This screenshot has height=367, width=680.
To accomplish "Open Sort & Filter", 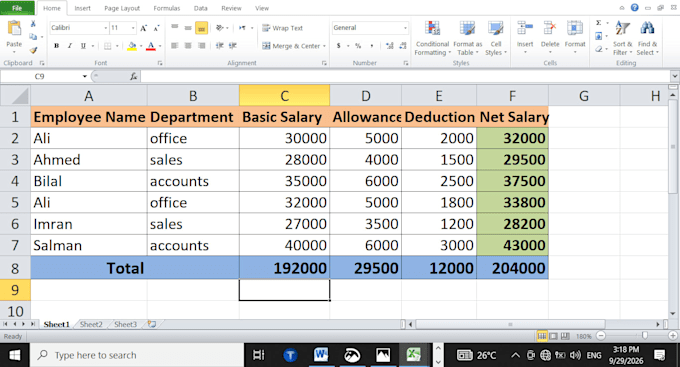I will [623, 38].
